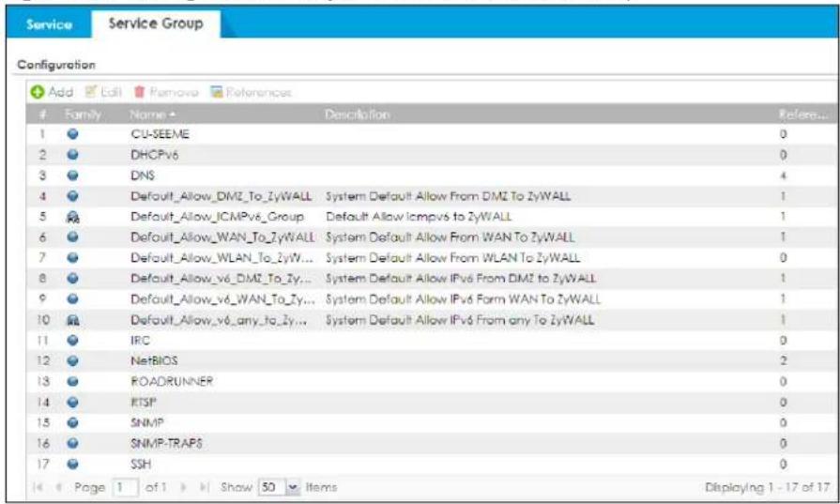The width and height of the screenshot is (840, 504).
Task: Select the DNS service group name
Action: coord(143,176)
